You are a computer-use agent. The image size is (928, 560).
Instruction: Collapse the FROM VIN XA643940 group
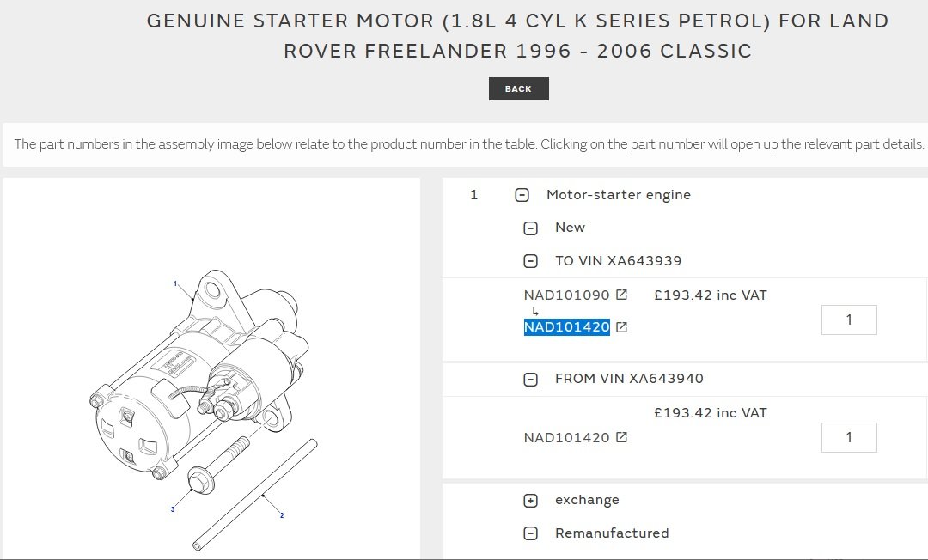(531, 379)
